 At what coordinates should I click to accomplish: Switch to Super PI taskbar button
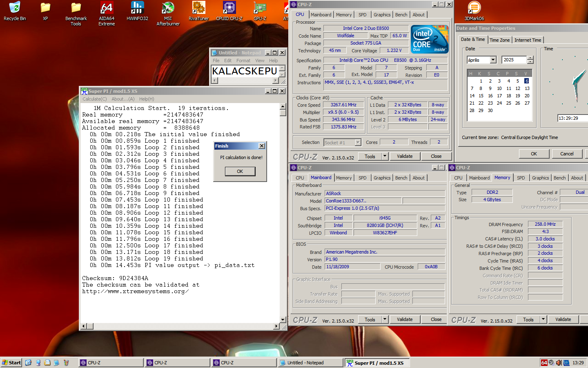tap(376, 363)
